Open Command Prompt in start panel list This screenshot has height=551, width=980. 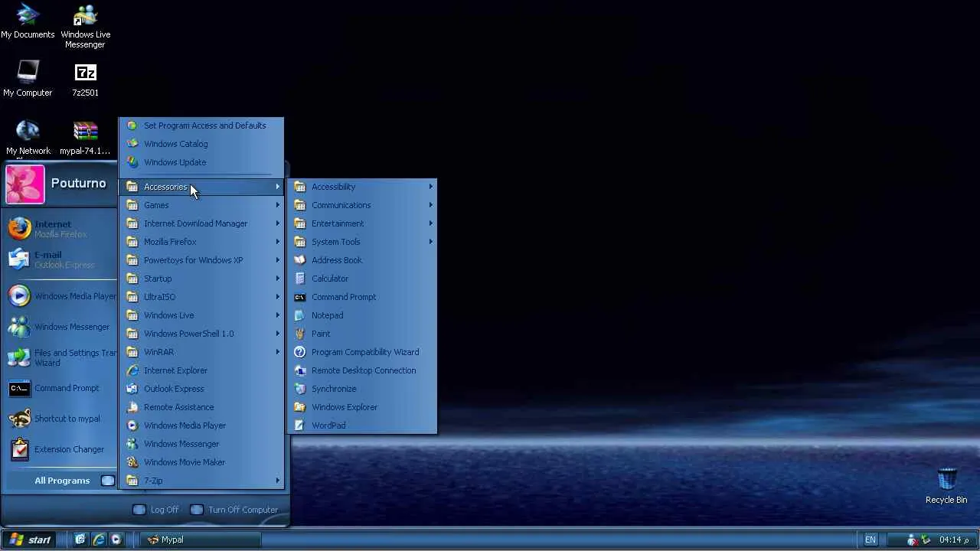tap(60, 388)
